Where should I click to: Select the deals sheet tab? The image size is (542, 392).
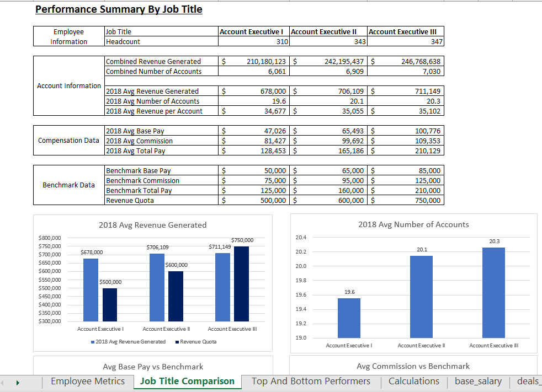(x=528, y=381)
